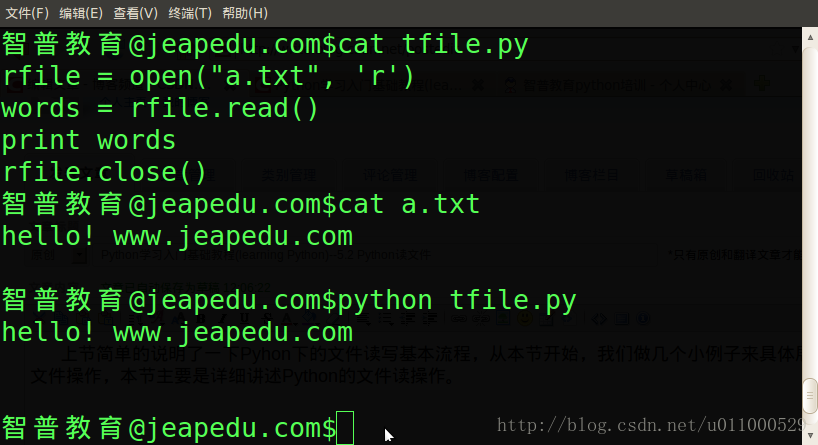
Task: Click the scrollbar up arrow
Action: [x=810, y=37]
